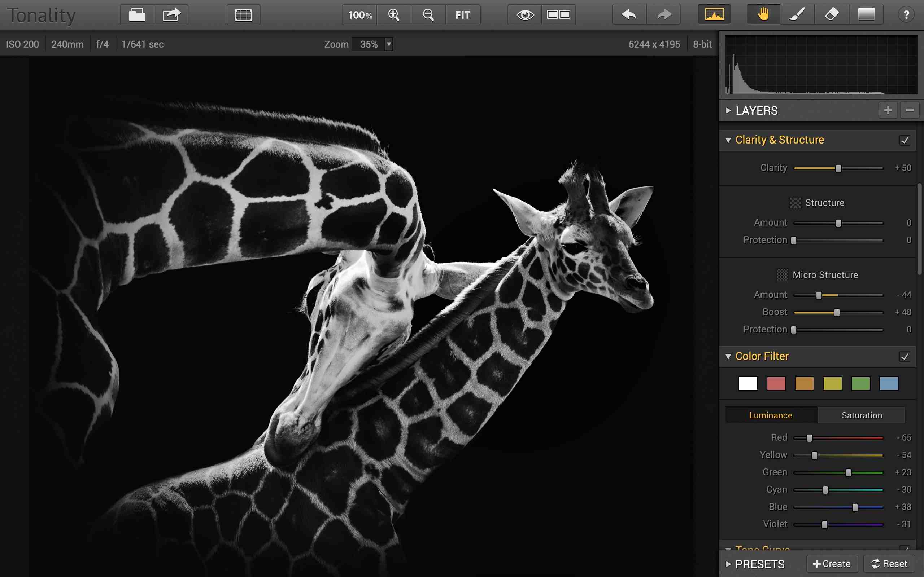Click the zoom out magnifier icon
924x577 pixels.
[428, 15]
